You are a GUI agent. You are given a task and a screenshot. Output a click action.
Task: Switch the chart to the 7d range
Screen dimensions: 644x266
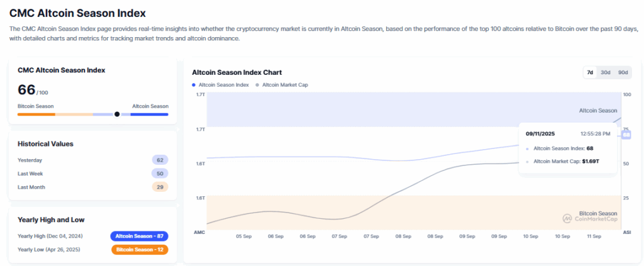[590, 72]
